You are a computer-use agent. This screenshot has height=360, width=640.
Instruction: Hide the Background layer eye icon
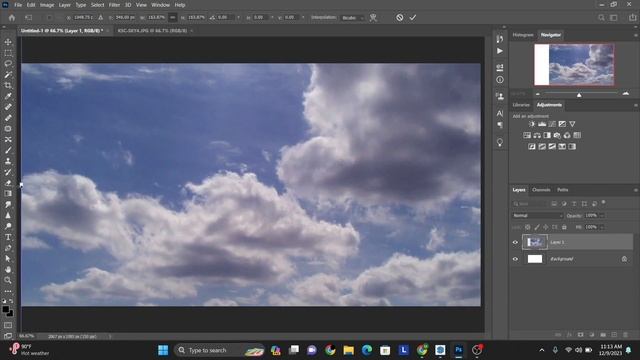(515, 259)
